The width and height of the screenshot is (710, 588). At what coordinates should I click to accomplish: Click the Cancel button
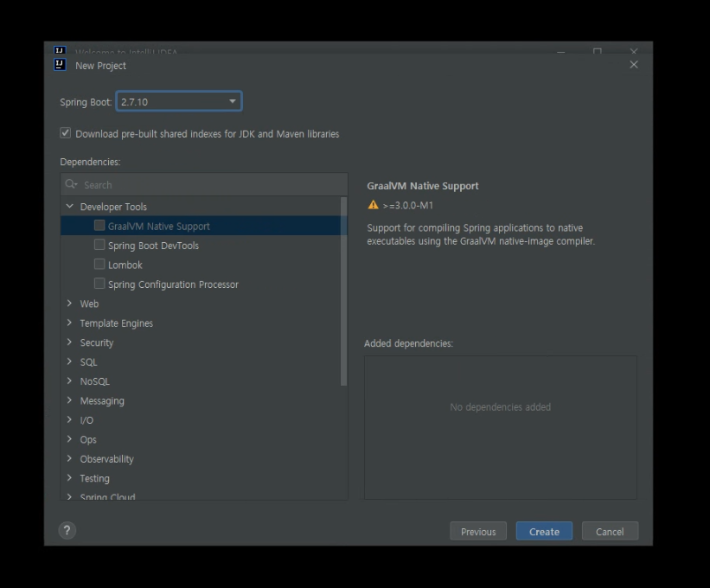[x=610, y=532]
